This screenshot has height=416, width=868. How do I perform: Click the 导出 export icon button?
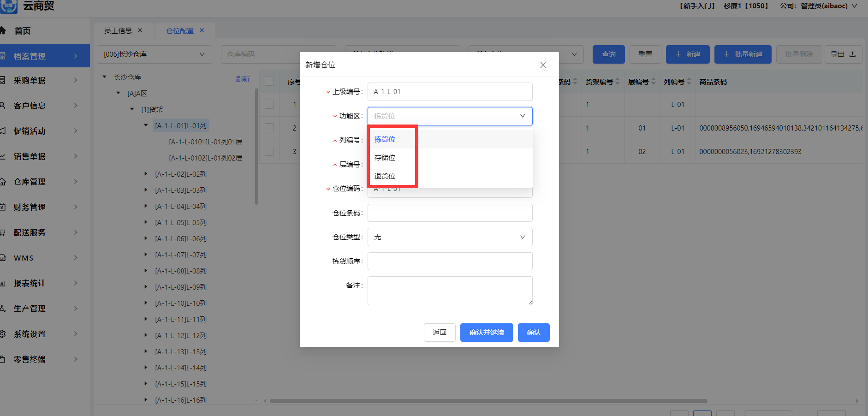[843, 54]
